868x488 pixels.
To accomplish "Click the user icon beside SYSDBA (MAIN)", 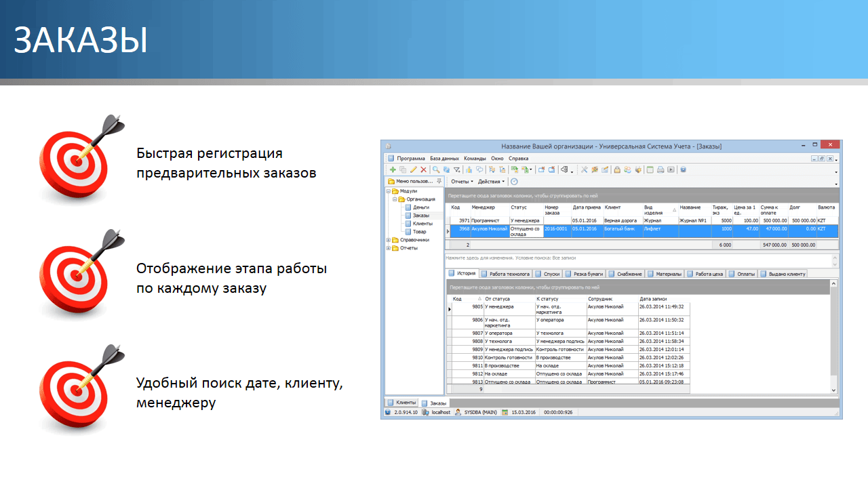I will coord(458,412).
